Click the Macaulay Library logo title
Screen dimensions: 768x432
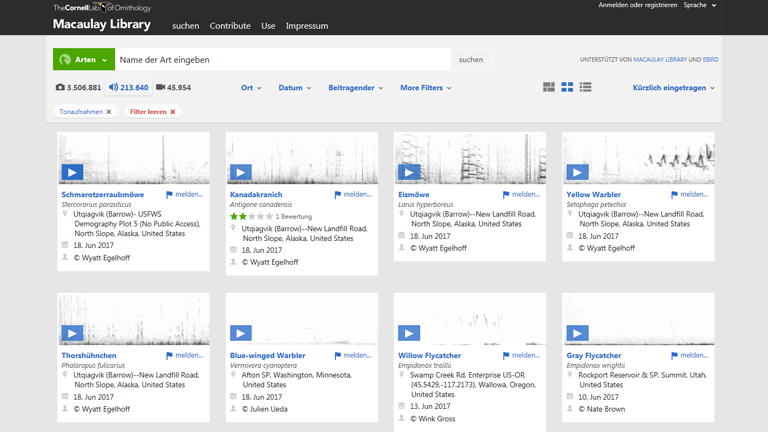[x=102, y=24]
